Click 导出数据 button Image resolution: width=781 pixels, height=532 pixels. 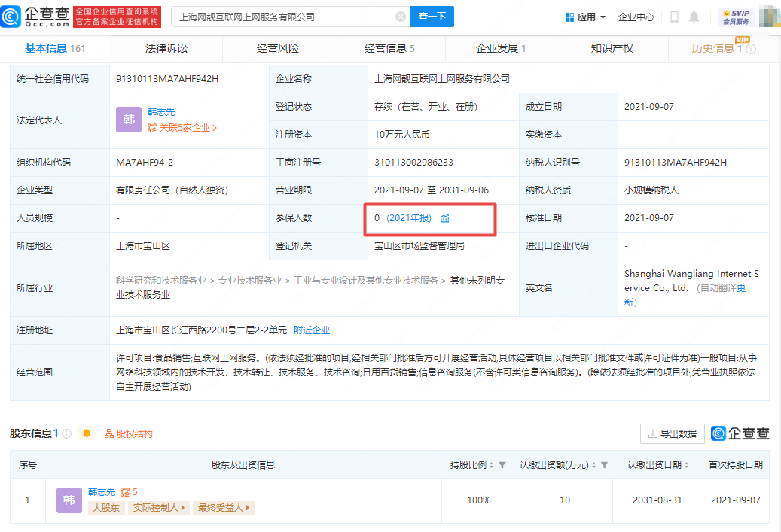click(x=673, y=434)
